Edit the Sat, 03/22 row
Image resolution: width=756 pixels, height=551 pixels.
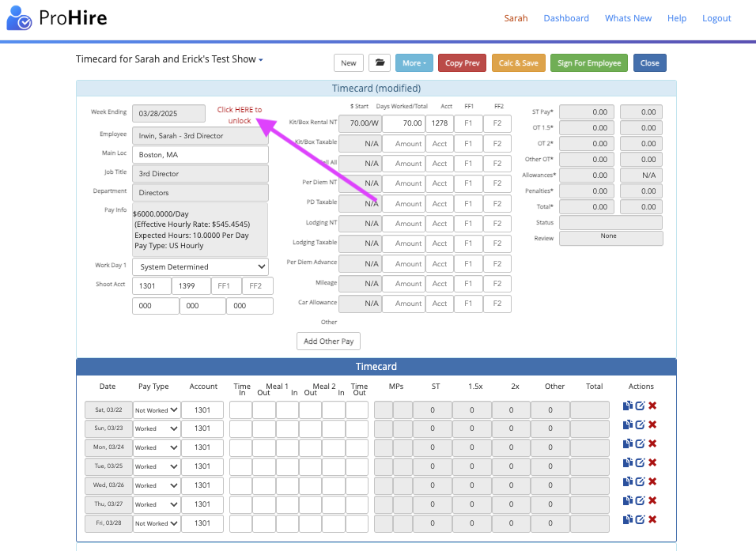640,406
